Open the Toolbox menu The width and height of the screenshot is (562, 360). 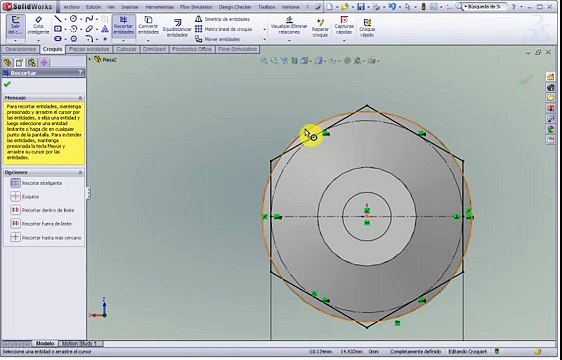point(267,7)
